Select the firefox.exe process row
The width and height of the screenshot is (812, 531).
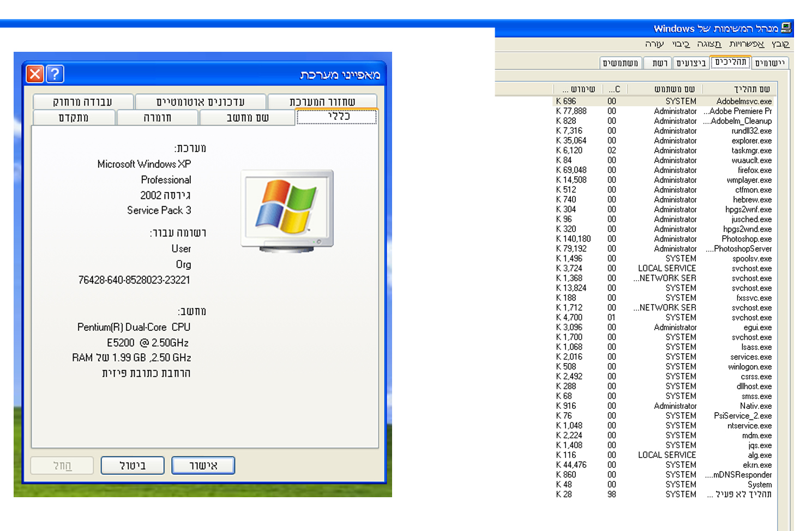(754, 170)
